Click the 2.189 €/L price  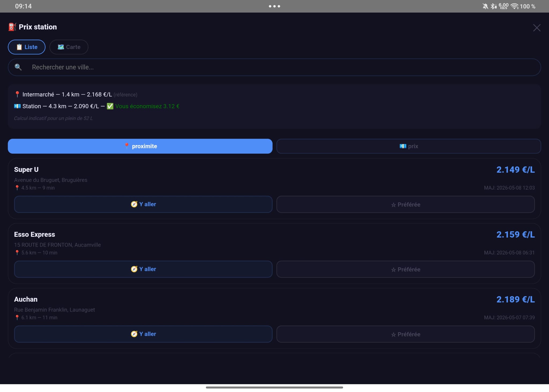click(x=515, y=299)
